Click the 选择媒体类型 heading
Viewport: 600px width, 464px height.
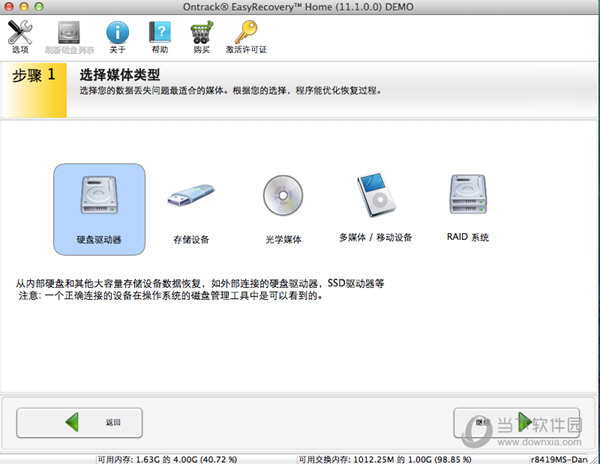coord(120,75)
